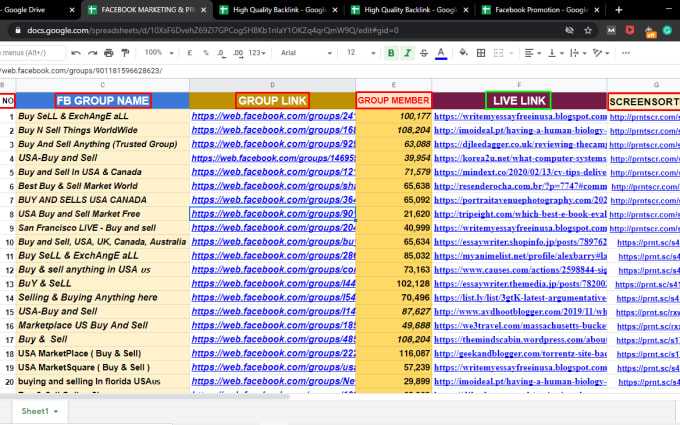Select the GROUP MEMBER header cell
Image resolution: width=680 pixels, height=425 pixels.
393,101
